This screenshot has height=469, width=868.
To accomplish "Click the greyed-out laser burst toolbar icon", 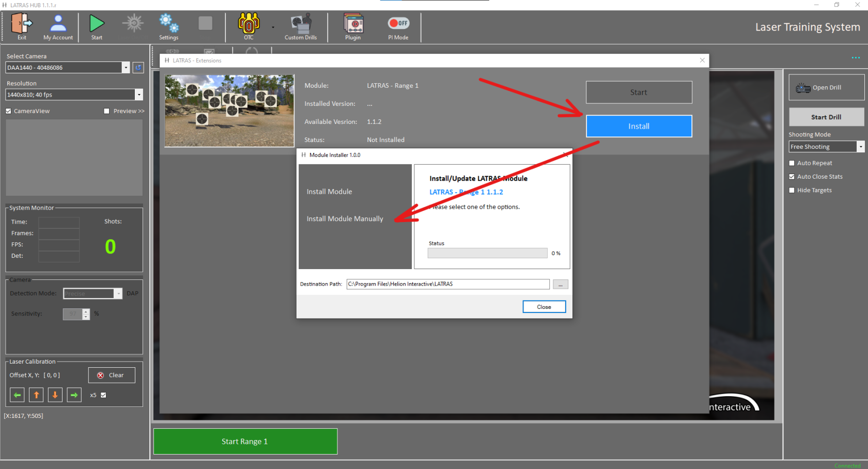I will (133, 23).
